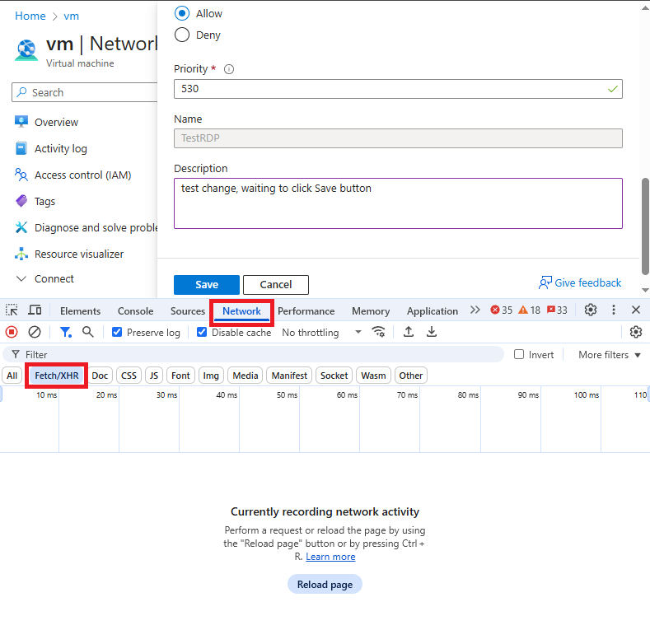This screenshot has height=644, width=650.
Task: Select the Other filter
Action: pyautogui.click(x=411, y=376)
